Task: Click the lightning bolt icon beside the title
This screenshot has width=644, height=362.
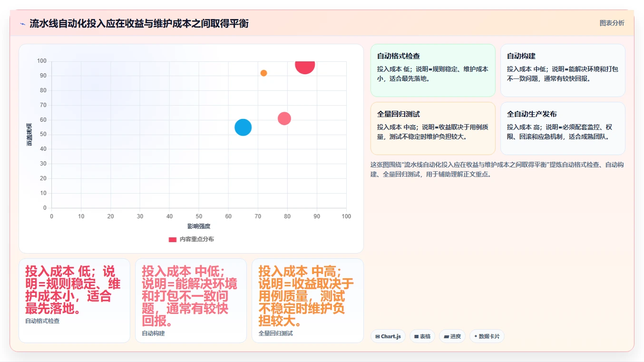Action: pyautogui.click(x=22, y=24)
